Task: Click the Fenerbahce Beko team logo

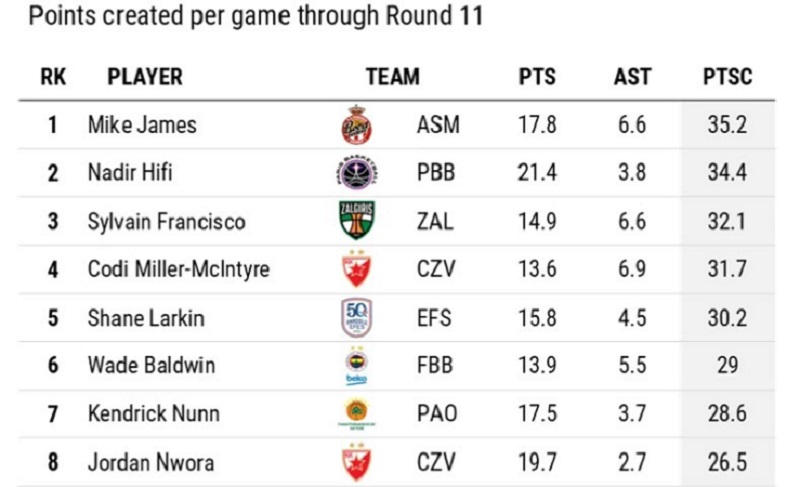Action: coord(357,366)
